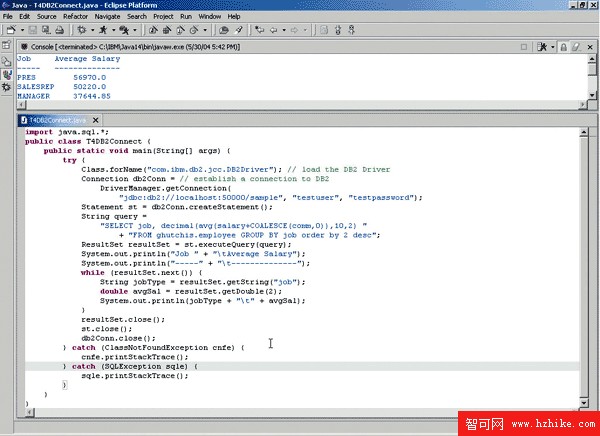Click the Console Terminate square button

pyautogui.click(x=524, y=47)
